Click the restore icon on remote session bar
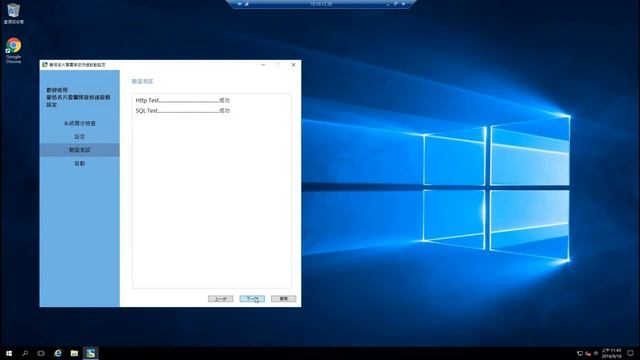640x360 pixels. tap(396, 4)
